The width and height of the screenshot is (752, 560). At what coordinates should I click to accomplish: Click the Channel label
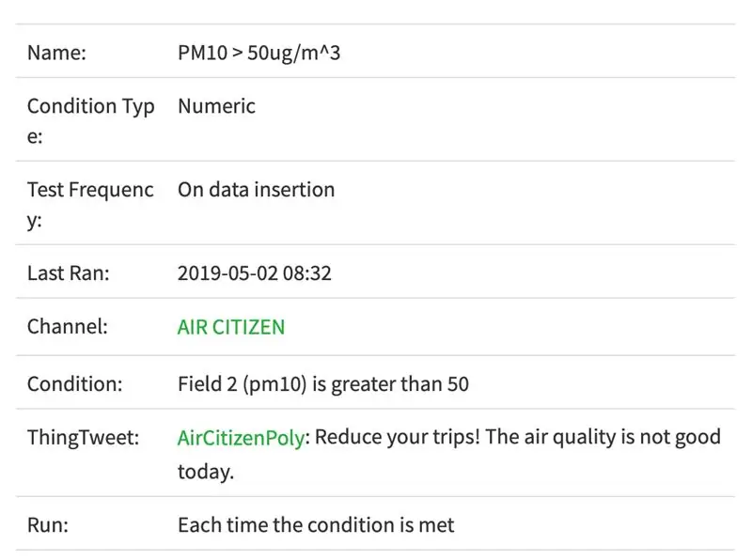pos(67,327)
